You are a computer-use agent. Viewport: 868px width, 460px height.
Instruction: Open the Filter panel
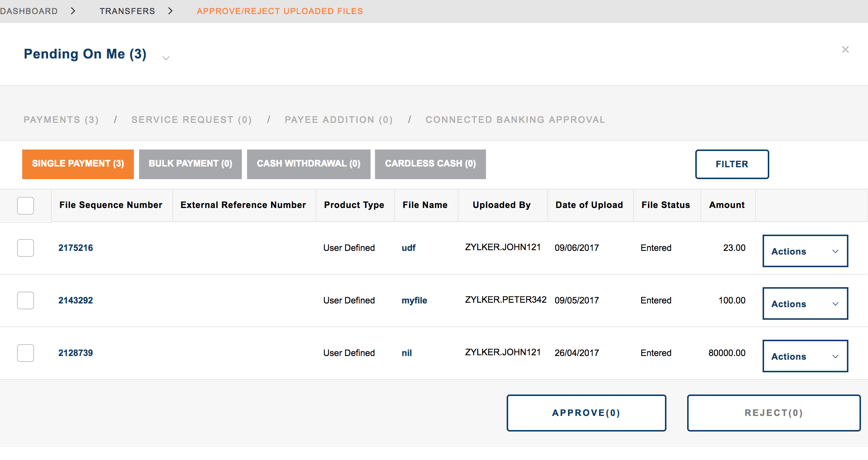tap(732, 164)
